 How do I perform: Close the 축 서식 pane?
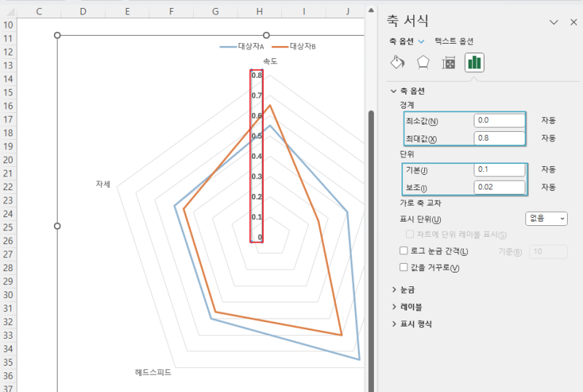(x=574, y=23)
